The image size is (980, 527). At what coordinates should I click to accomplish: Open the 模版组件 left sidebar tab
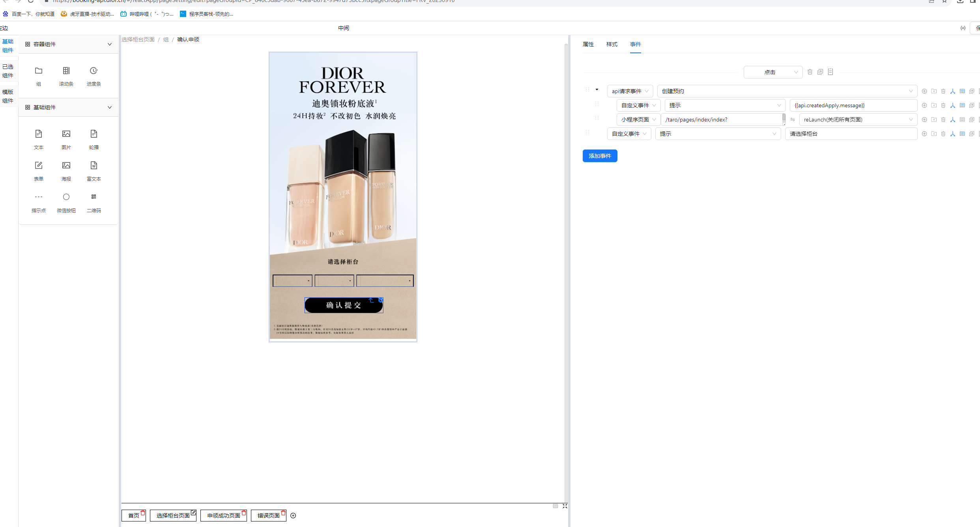tap(8, 96)
